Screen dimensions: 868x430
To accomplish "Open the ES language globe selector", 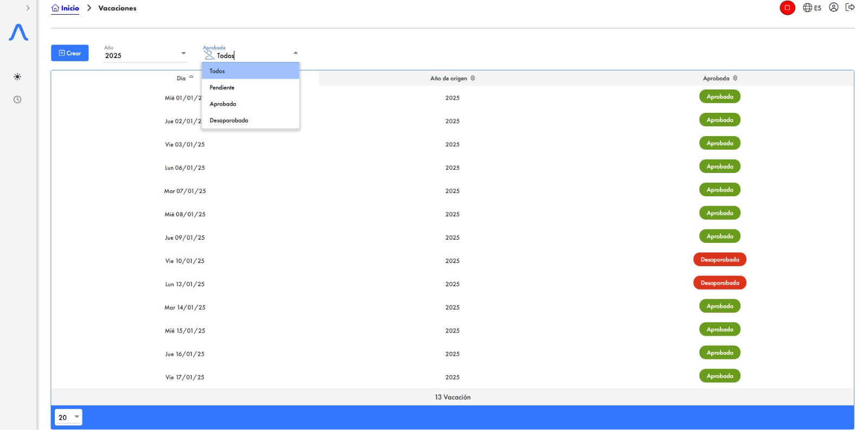I will [x=812, y=8].
